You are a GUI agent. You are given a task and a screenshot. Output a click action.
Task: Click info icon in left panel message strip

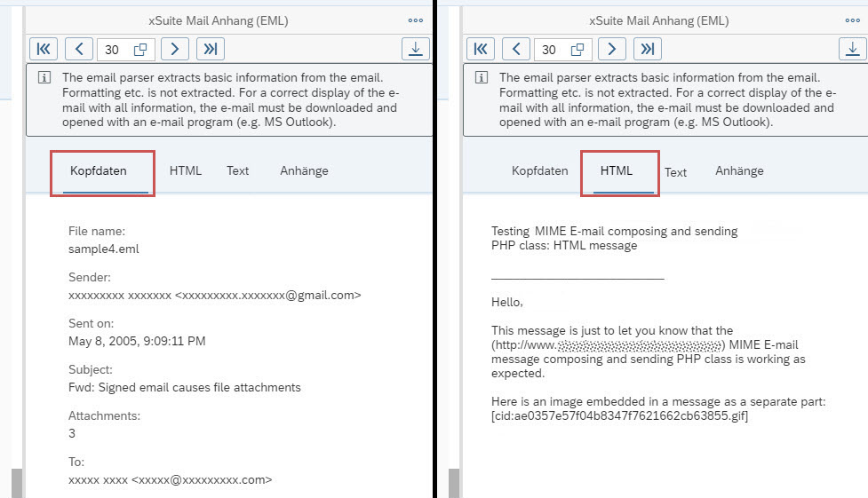pos(44,77)
